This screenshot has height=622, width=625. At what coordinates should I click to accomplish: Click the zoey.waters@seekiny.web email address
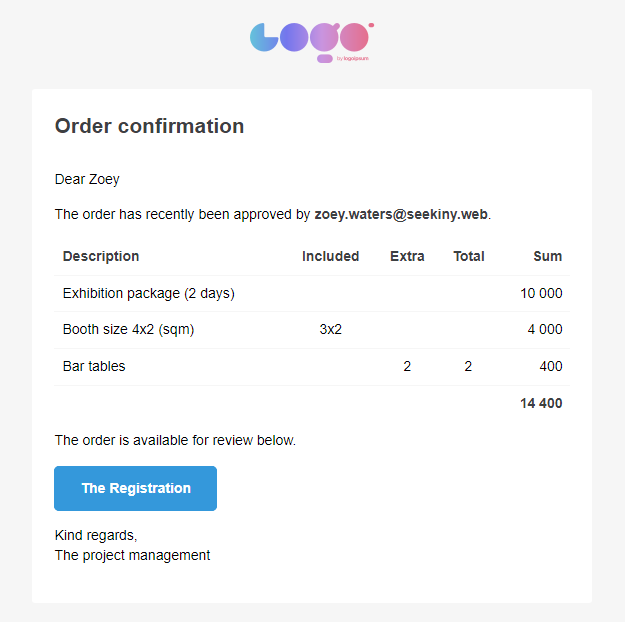[401, 215]
